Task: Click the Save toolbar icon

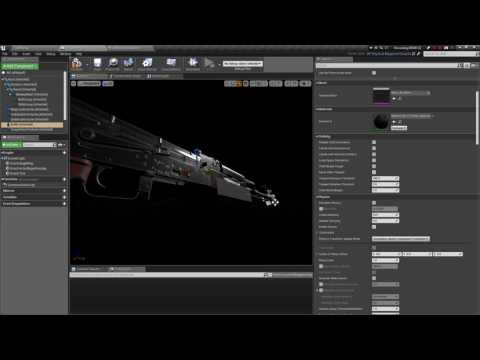Action: click(97, 63)
